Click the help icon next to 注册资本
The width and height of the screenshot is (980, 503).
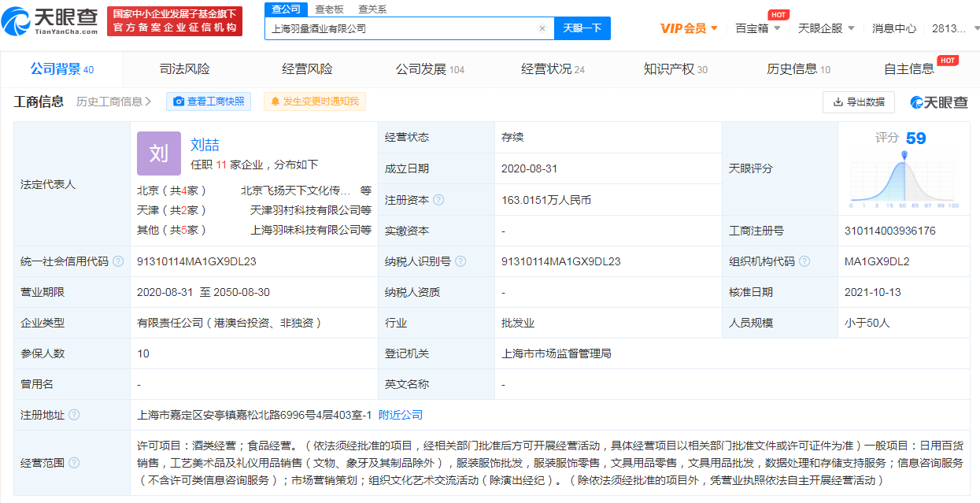[438, 200]
